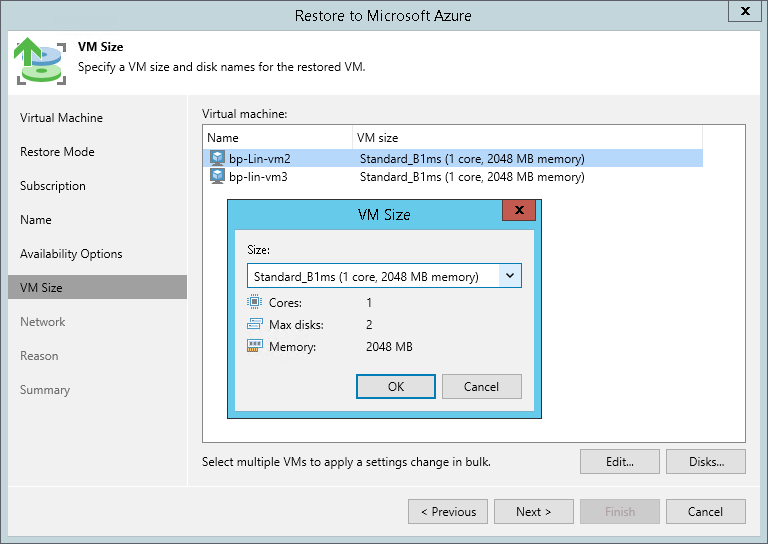Screen dimensions: 768x544
Task: Click the Name column header
Action: 277,138
